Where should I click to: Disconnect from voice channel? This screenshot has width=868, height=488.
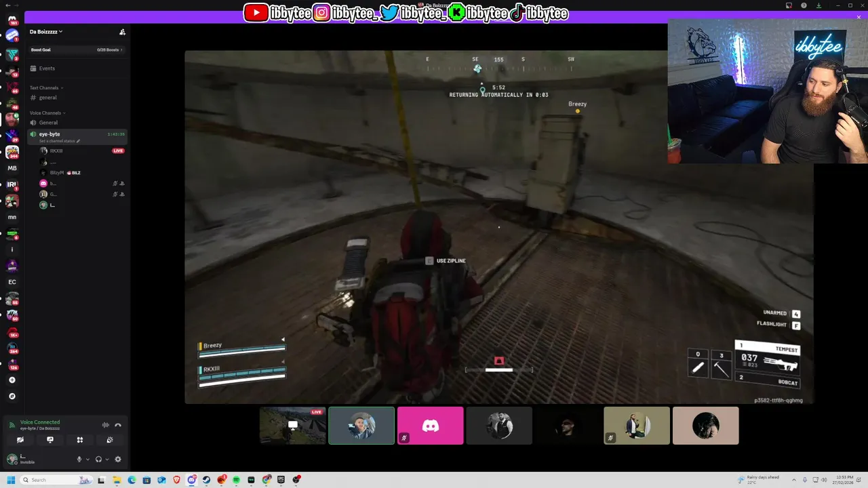(x=118, y=425)
